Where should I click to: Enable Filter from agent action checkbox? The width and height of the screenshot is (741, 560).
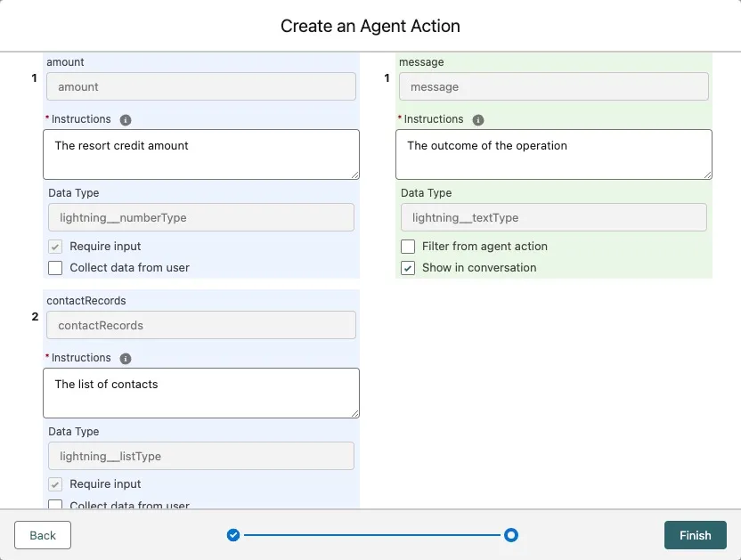[x=408, y=247]
